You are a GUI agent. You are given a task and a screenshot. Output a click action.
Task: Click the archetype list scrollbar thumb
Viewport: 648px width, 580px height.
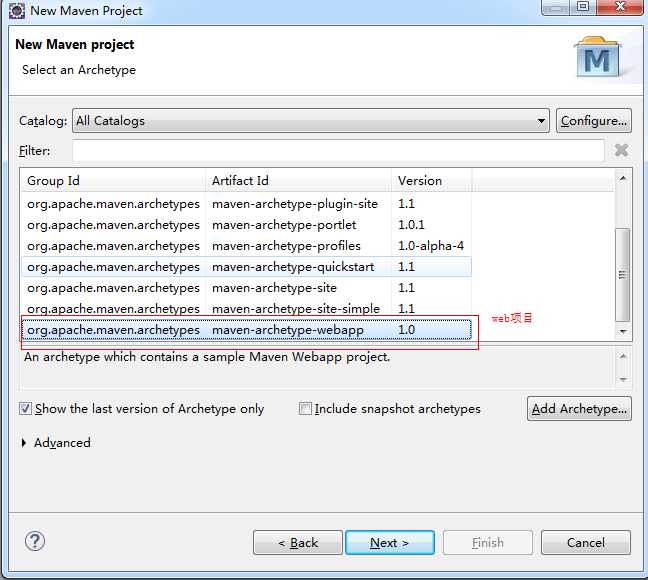622,274
